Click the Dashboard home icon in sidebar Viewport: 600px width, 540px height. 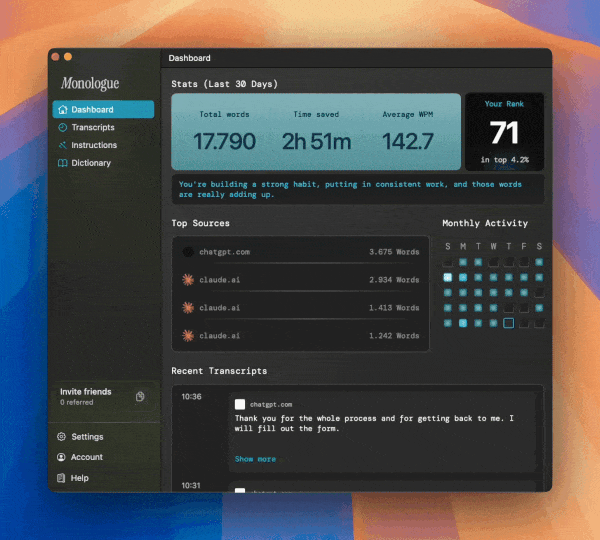coord(62,110)
